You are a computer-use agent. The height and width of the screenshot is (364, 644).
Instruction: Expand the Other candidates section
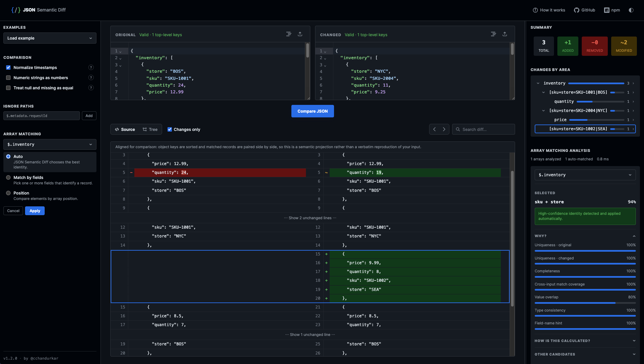(x=585, y=355)
